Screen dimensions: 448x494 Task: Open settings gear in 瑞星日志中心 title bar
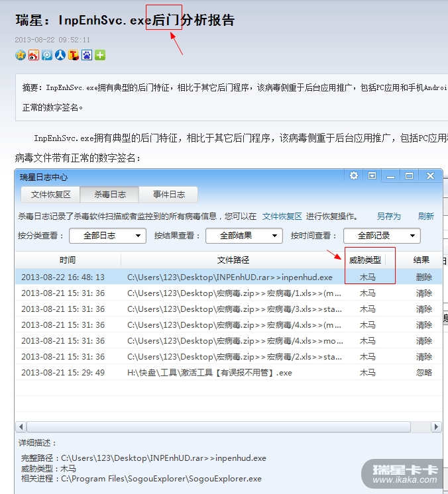pos(354,175)
